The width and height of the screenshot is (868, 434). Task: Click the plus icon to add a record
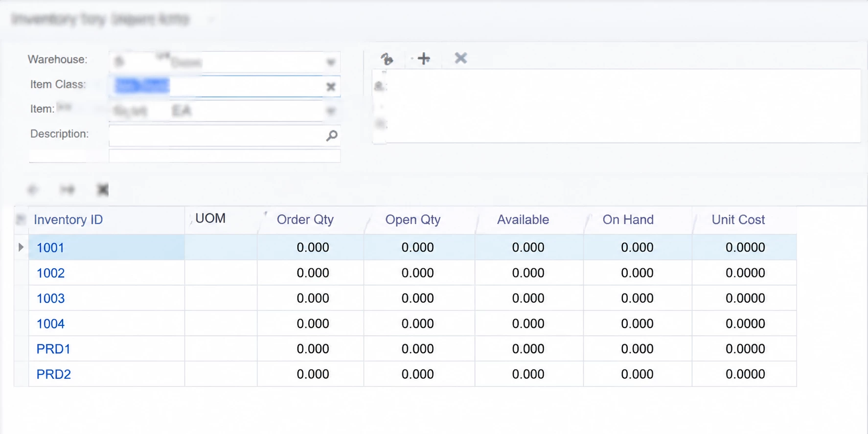424,59
